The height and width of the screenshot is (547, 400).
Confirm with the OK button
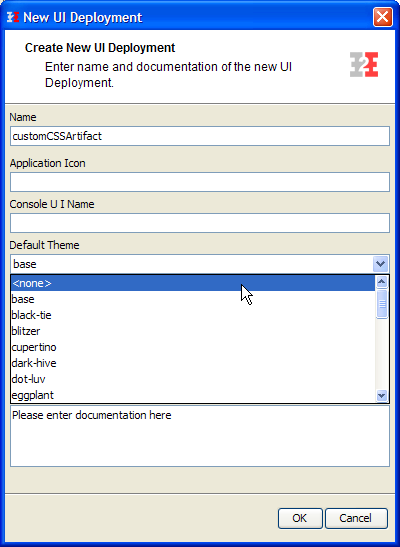[x=300, y=518]
